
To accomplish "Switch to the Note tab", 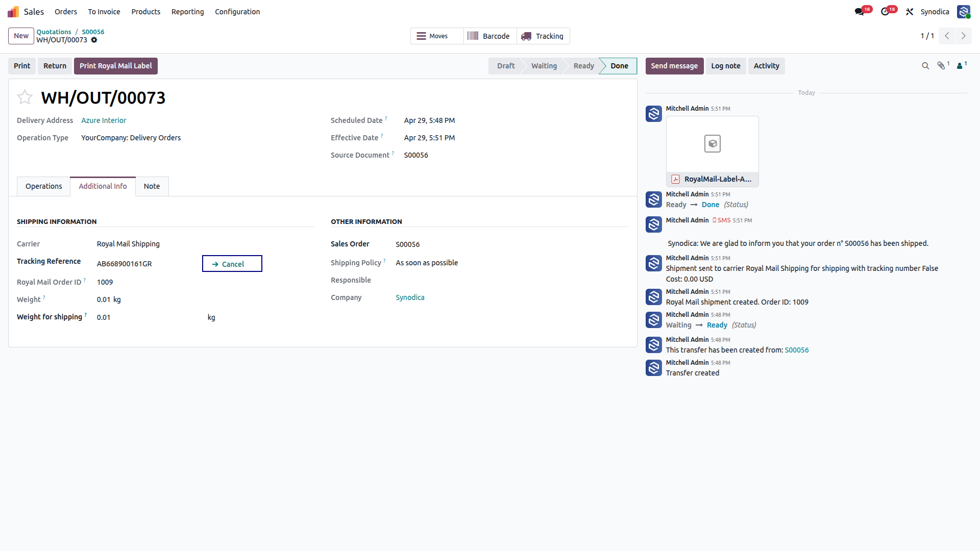I will click(152, 186).
